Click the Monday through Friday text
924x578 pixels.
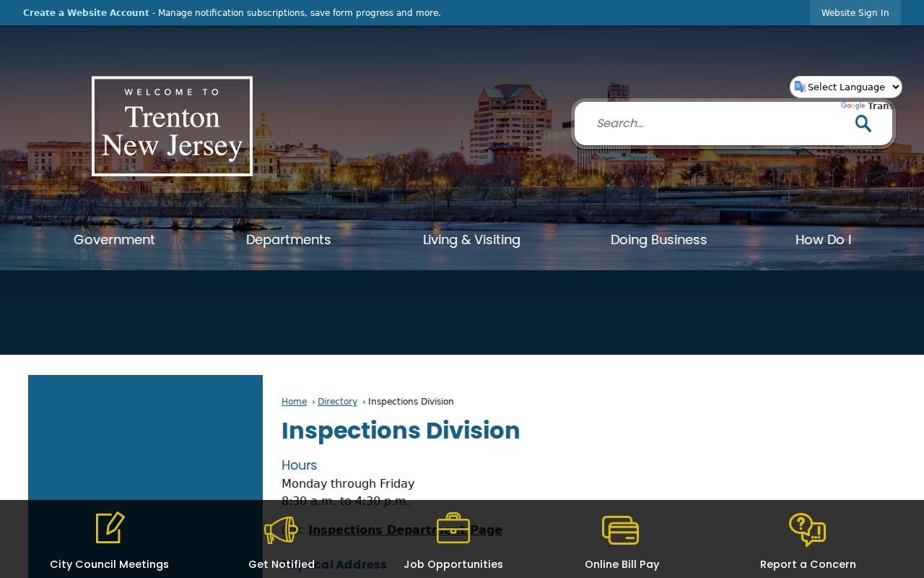(x=348, y=483)
